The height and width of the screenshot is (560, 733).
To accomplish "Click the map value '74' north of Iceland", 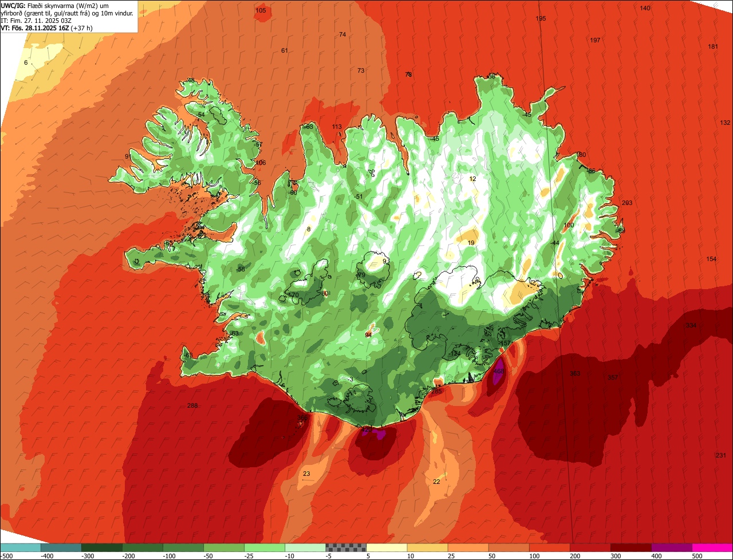I will 342,34.
